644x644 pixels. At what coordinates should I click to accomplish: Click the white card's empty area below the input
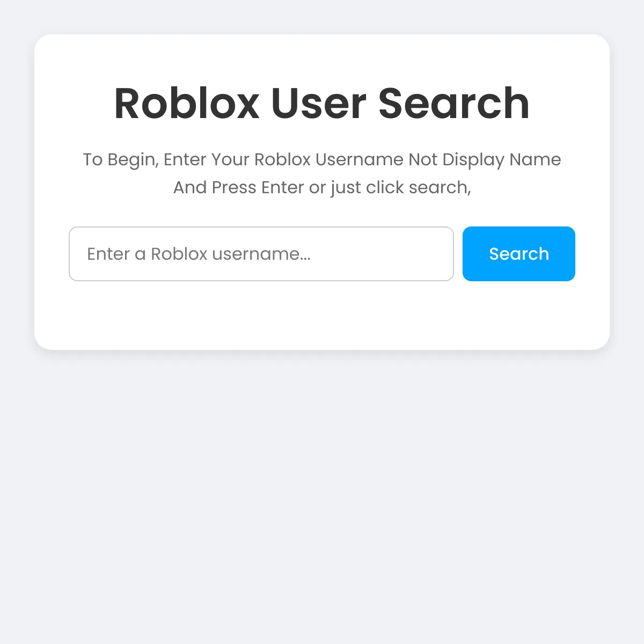click(322, 316)
